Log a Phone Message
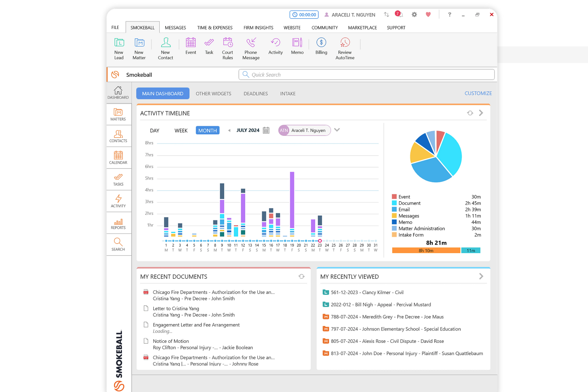588x392 pixels. [x=251, y=48]
